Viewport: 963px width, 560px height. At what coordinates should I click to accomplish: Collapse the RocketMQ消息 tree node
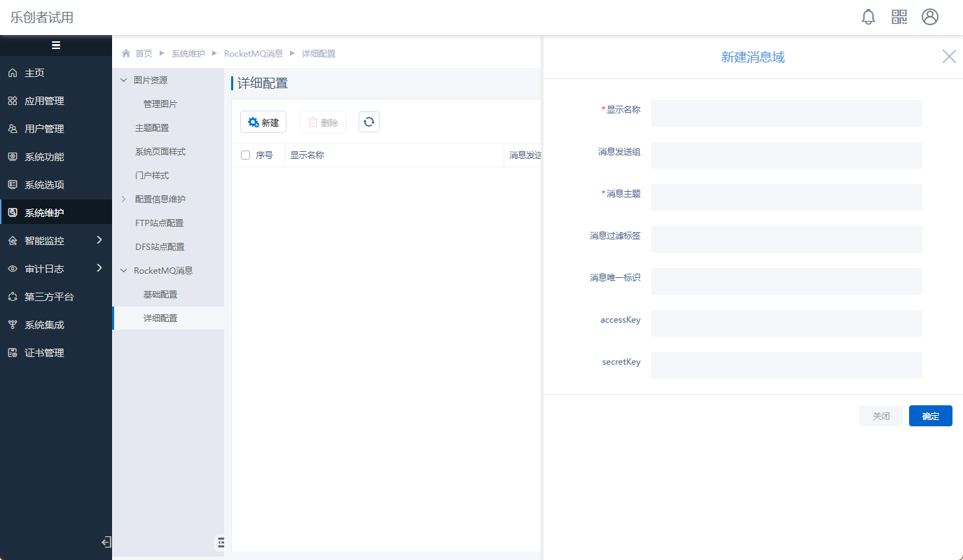(124, 271)
